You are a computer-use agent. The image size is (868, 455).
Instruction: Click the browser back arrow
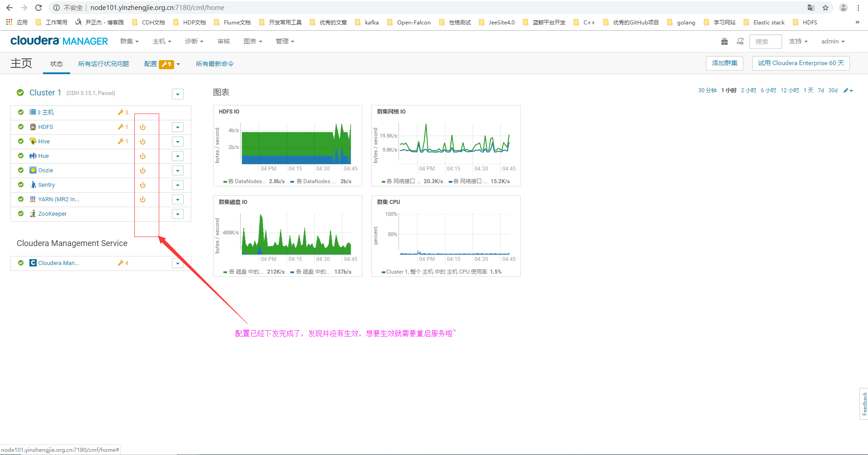9,8
